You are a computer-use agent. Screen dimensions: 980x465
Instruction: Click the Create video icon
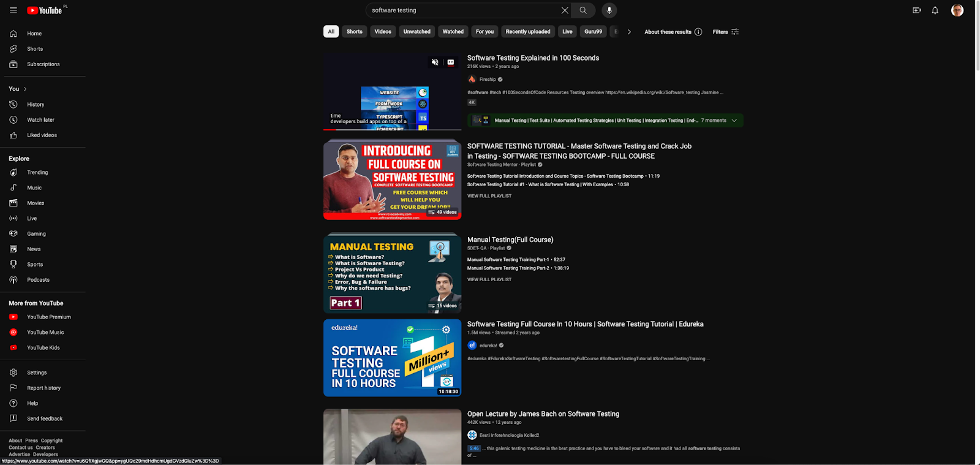point(916,10)
